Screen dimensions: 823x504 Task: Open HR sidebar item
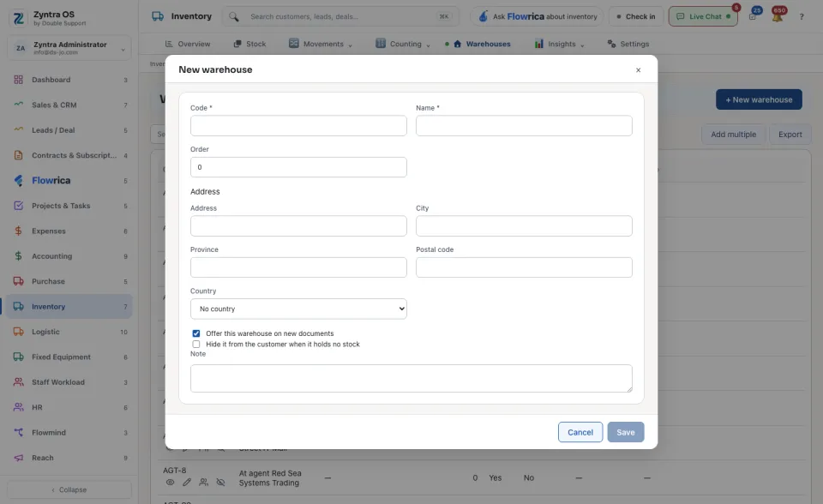click(x=69, y=407)
